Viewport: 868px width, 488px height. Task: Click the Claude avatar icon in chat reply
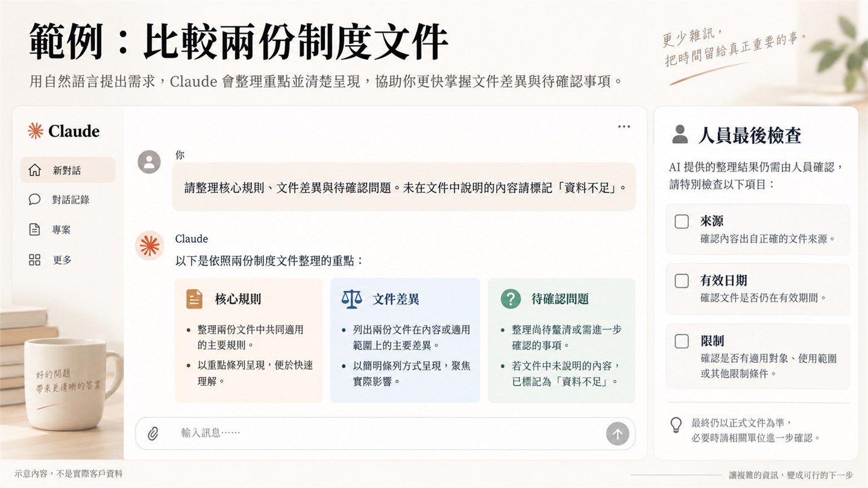pos(149,245)
